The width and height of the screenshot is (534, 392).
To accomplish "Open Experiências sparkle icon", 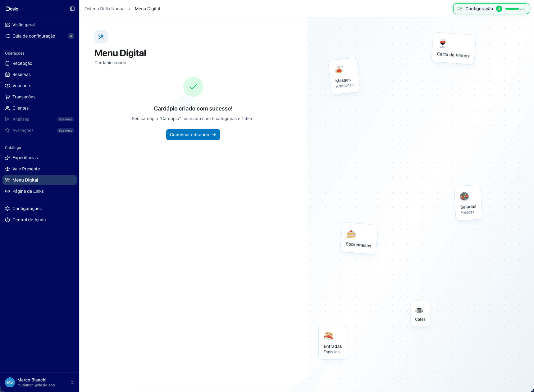I will [x=7, y=158].
